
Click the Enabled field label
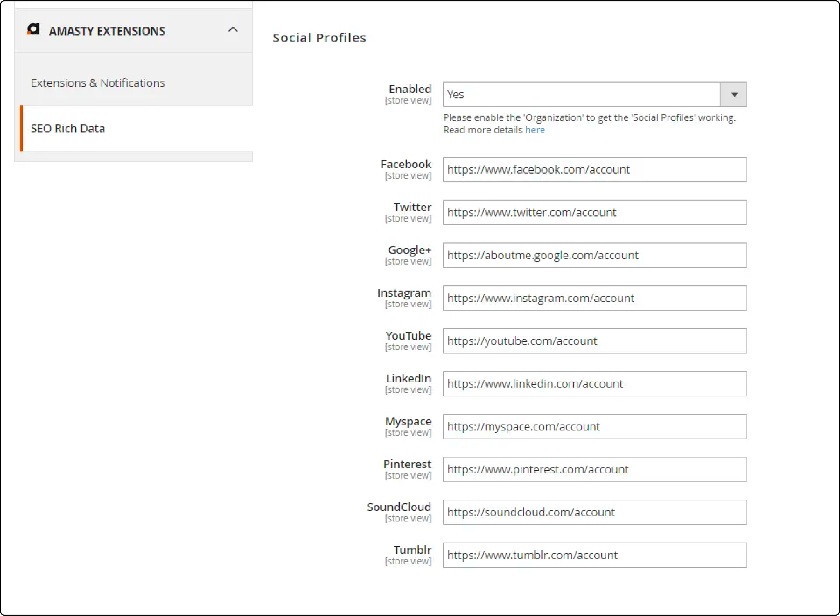coord(410,89)
